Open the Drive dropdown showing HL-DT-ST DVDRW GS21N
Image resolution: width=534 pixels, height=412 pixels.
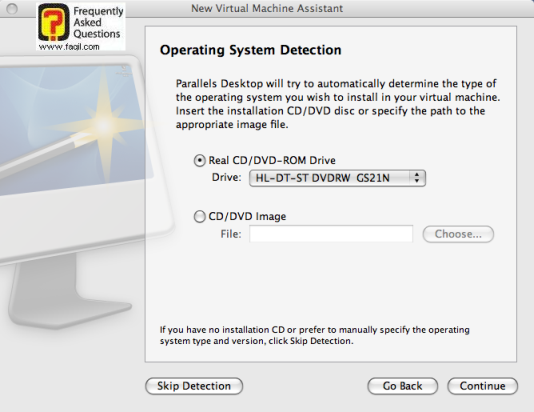pyautogui.click(x=337, y=178)
